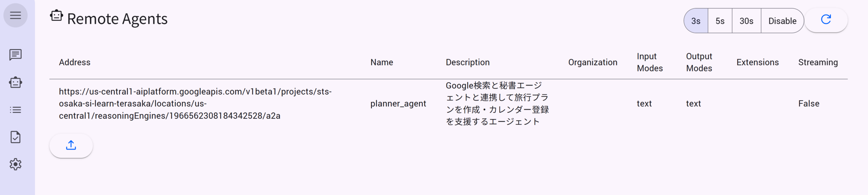The image size is (868, 195).
Task: Open the task checklist document icon
Action: tap(15, 137)
